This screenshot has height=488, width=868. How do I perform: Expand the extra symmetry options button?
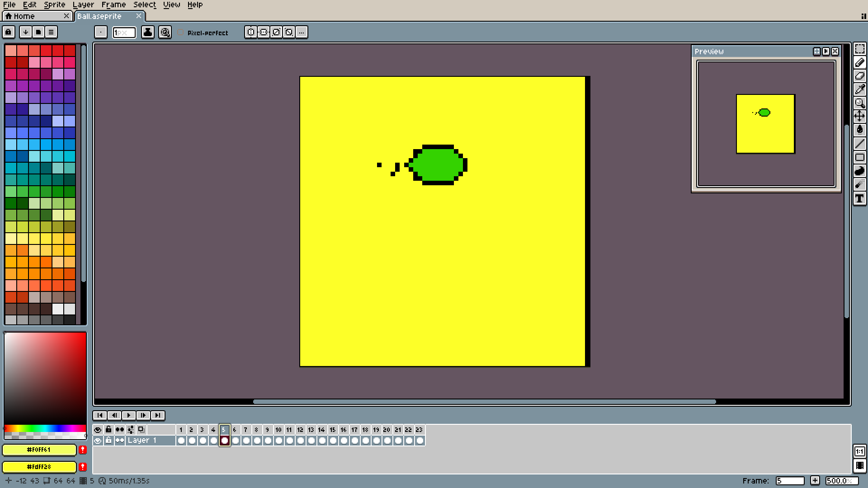coord(302,32)
